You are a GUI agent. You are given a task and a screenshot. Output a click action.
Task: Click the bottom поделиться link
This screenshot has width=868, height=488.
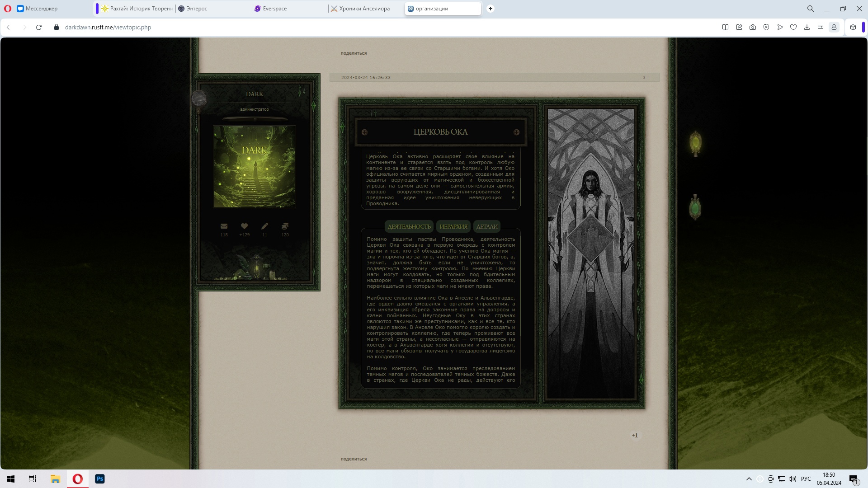[354, 459]
